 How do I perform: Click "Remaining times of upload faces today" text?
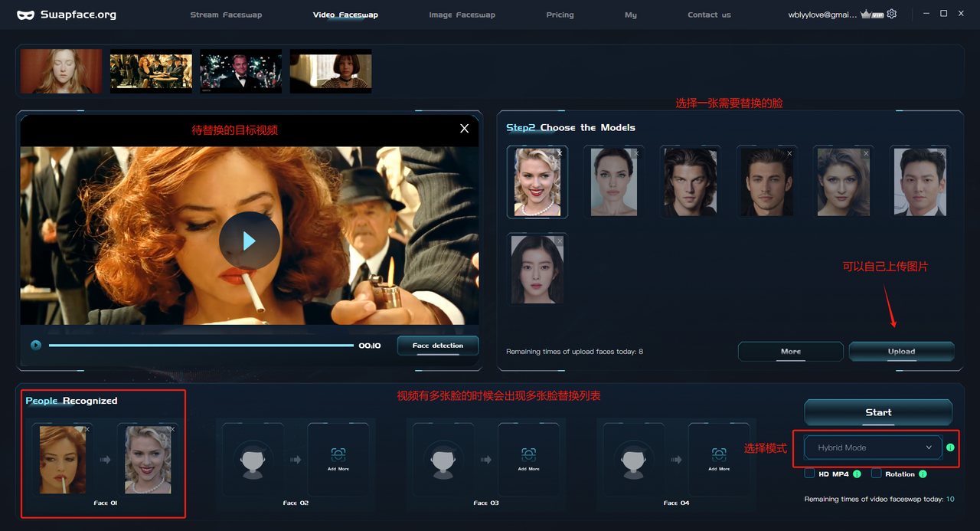tap(574, 352)
